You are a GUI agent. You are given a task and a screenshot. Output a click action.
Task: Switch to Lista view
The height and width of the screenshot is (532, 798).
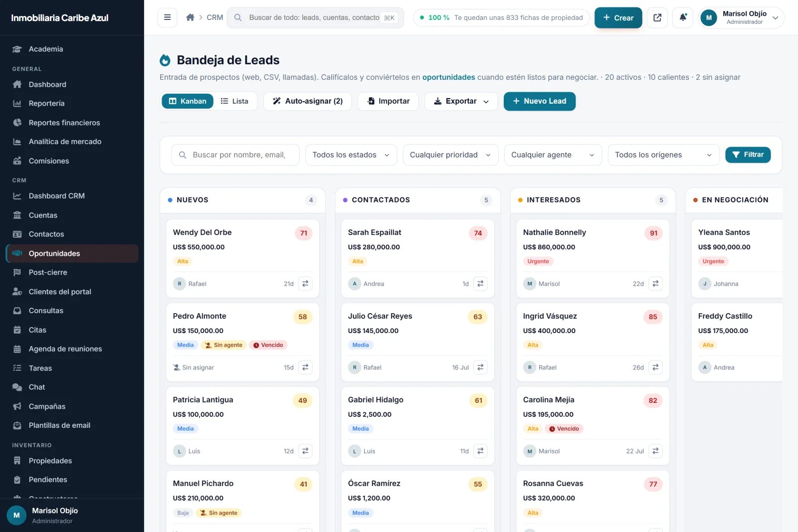coord(234,101)
